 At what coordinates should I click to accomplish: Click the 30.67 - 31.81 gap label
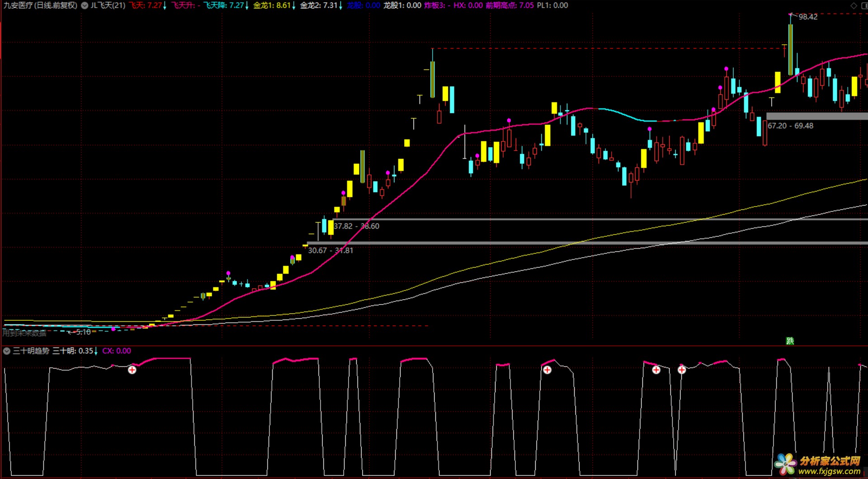(x=330, y=250)
